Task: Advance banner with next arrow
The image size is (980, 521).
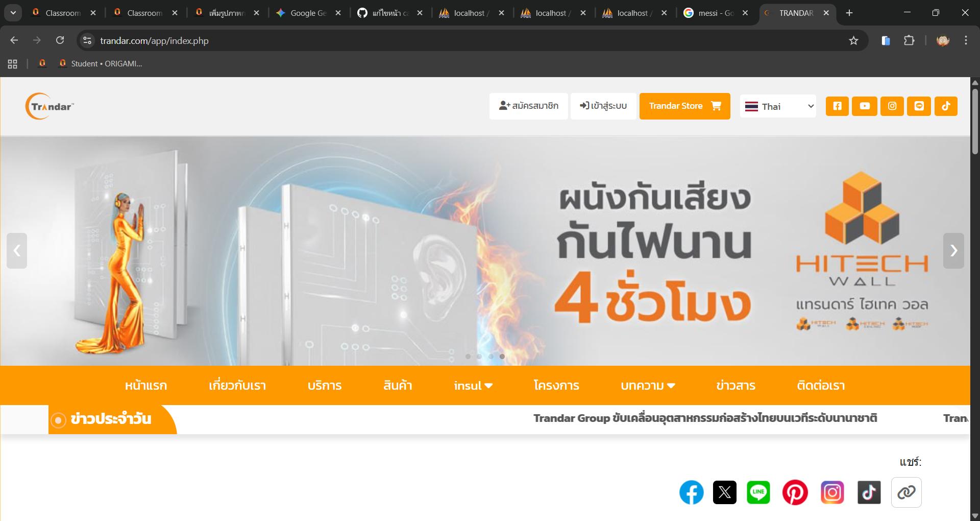Action: (x=953, y=251)
